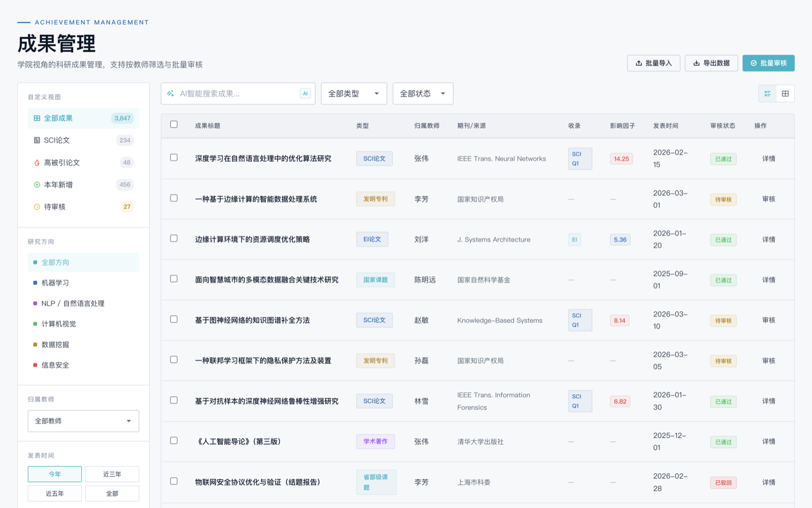
Task: Click the plus icon beside 本年新增
Action: pyautogui.click(x=36, y=184)
